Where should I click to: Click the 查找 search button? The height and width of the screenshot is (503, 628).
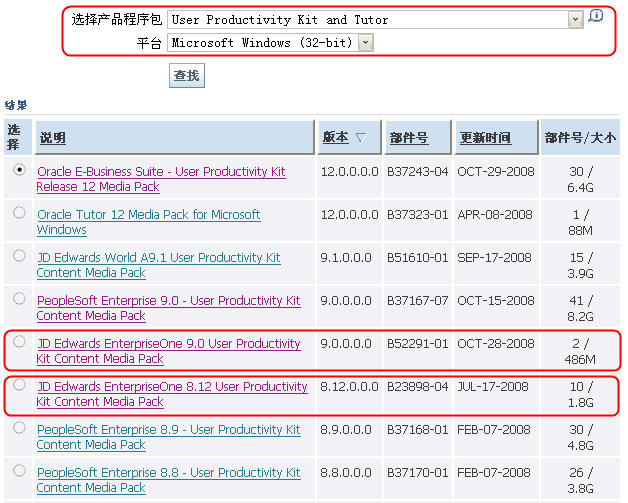187,75
